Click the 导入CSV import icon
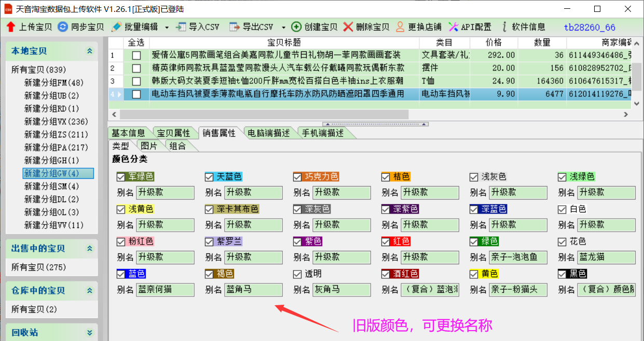The width and height of the screenshot is (644, 341). (x=181, y=27)
